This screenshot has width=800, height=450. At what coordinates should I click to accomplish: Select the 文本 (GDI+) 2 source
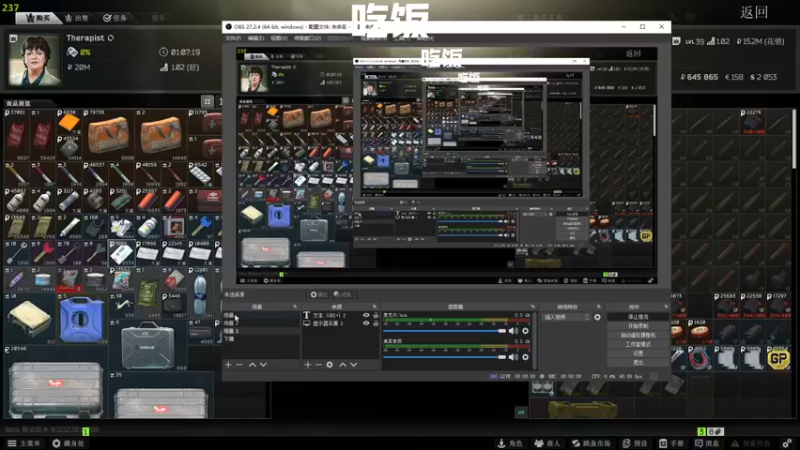[x=329, y=315]
